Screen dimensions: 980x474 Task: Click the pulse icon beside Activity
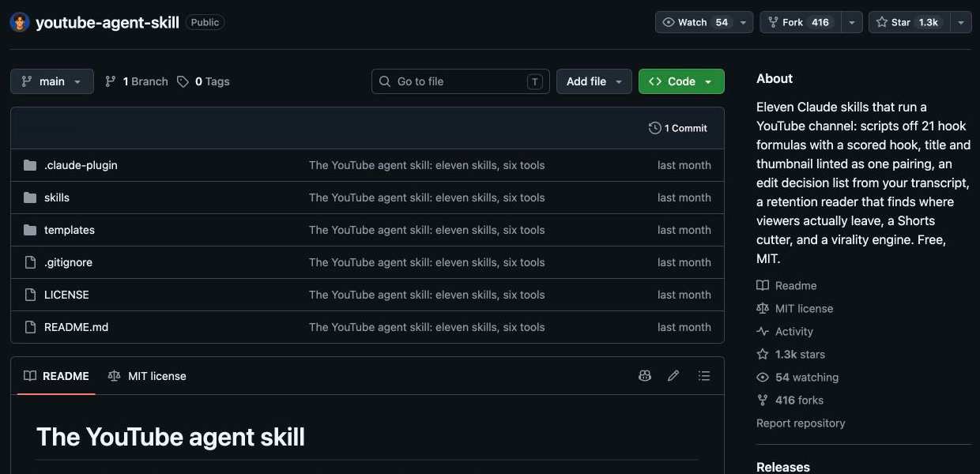(x=763, y=332)
